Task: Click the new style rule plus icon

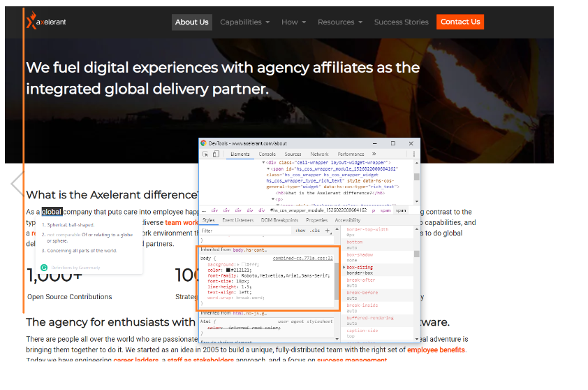Action: pyautogui.click(x=328, y=230)
